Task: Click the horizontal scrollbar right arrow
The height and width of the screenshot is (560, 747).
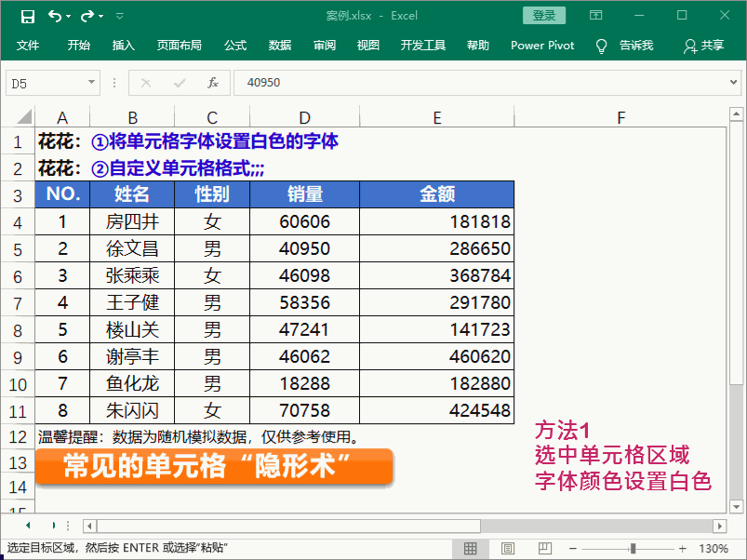Action: (x=720, y=527)
